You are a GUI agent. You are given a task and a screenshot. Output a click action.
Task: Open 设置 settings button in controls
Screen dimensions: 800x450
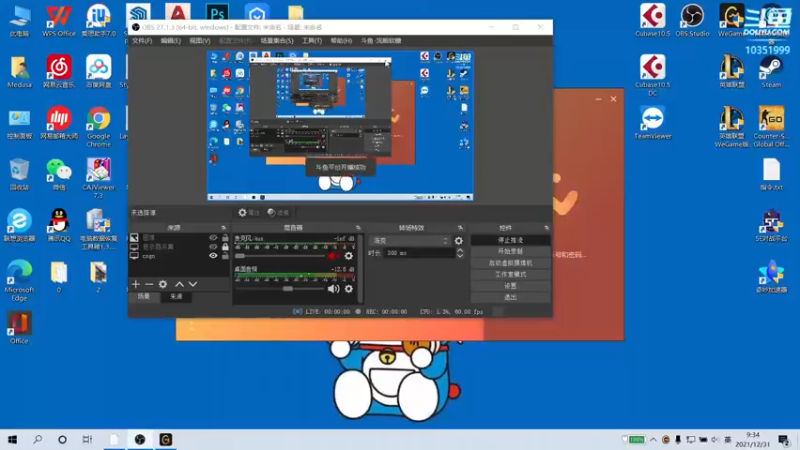click(510, 286)
